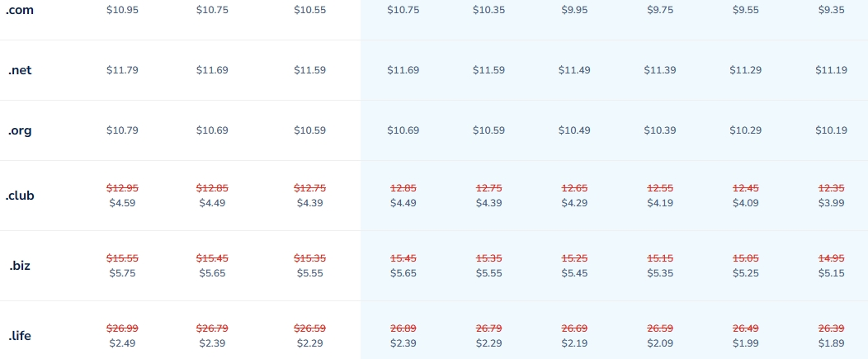
Task: Click the $9.35 .com price
Action: (x=831, y=9)
